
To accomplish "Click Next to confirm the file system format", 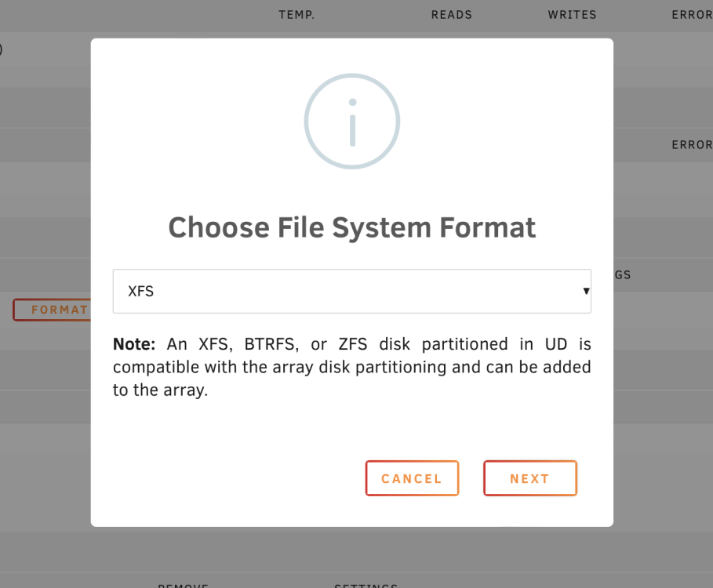I will pyautogui.click(x=530, y=478).
